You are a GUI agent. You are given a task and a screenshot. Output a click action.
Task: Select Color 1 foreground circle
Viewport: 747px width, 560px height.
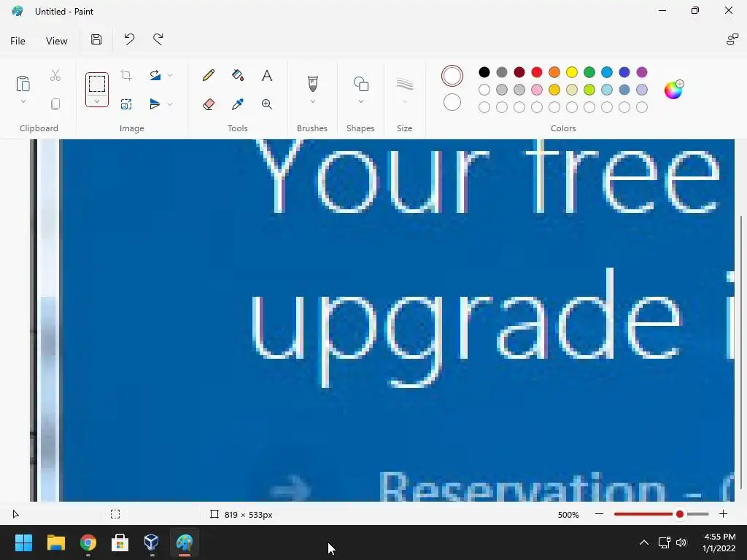[x=452, y=76]
